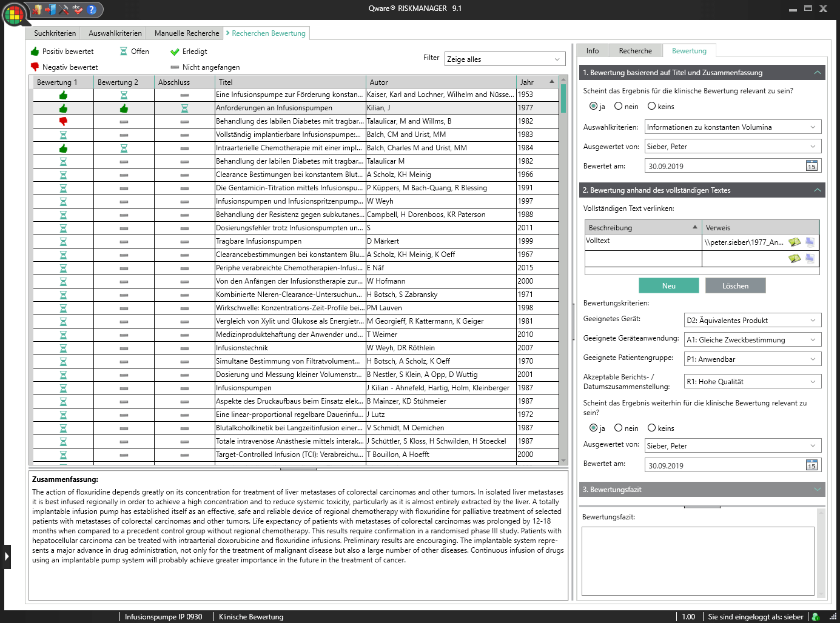
Task: Click the dash in Abschluss of the 1953 row
Action: 184,95
